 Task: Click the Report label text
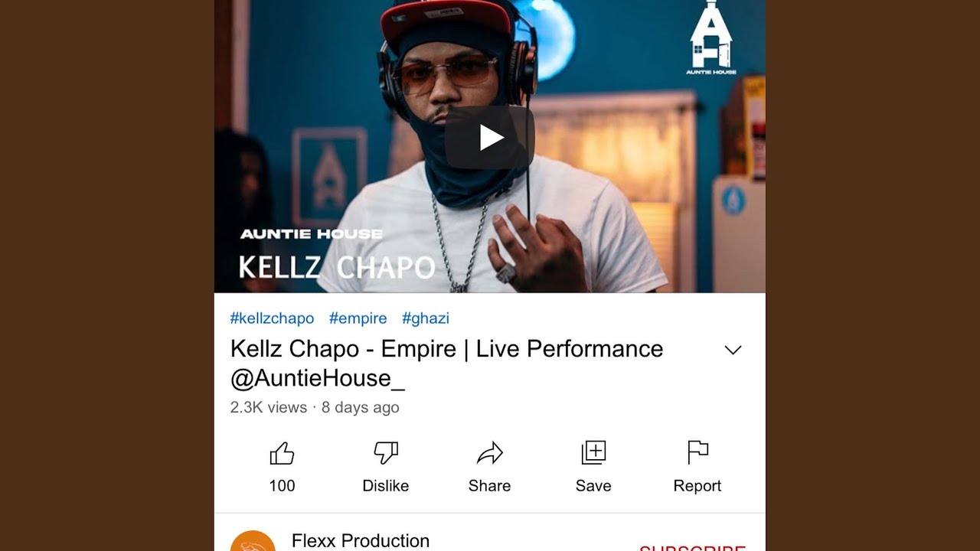(697, 486)
